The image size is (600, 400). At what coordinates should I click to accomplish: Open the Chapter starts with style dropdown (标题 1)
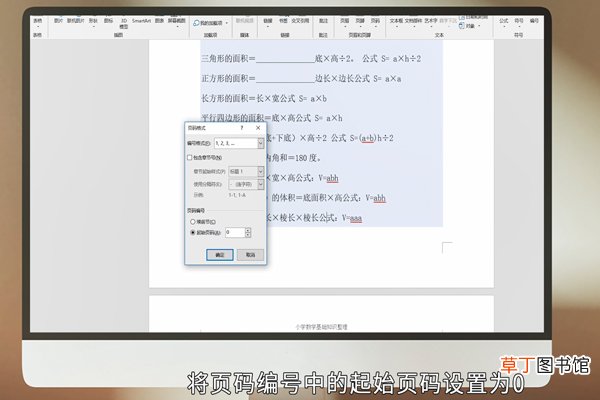[261, 171]
